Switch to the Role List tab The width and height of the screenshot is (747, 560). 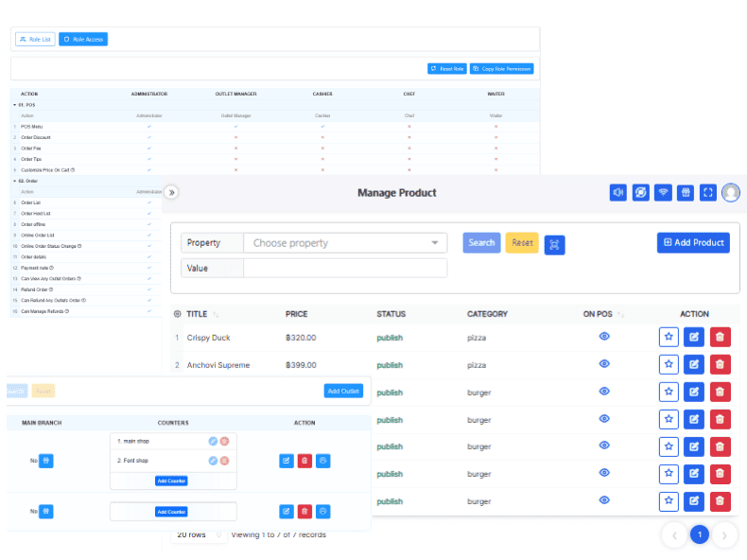pyautogui.click(x=35, y=39)
